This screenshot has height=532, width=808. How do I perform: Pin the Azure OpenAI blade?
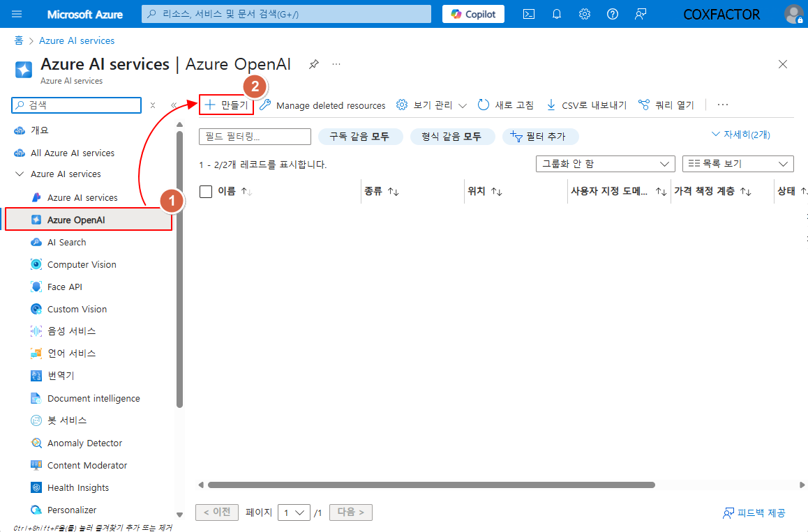[x=313, y=64]
